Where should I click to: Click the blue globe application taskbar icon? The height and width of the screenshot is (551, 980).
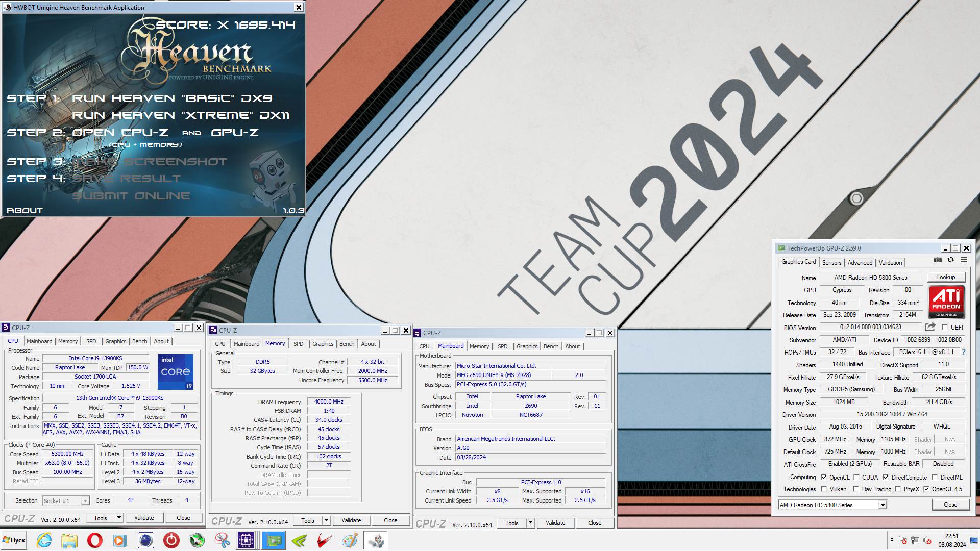[x=145, y=540]
